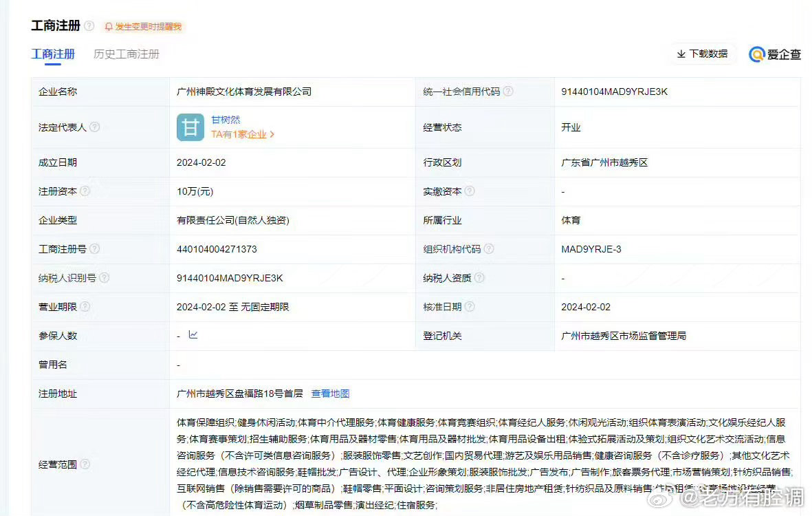Select company name 广州神殿文化体育发展有限公司
812x516 pixels.
tap(244, 92)
